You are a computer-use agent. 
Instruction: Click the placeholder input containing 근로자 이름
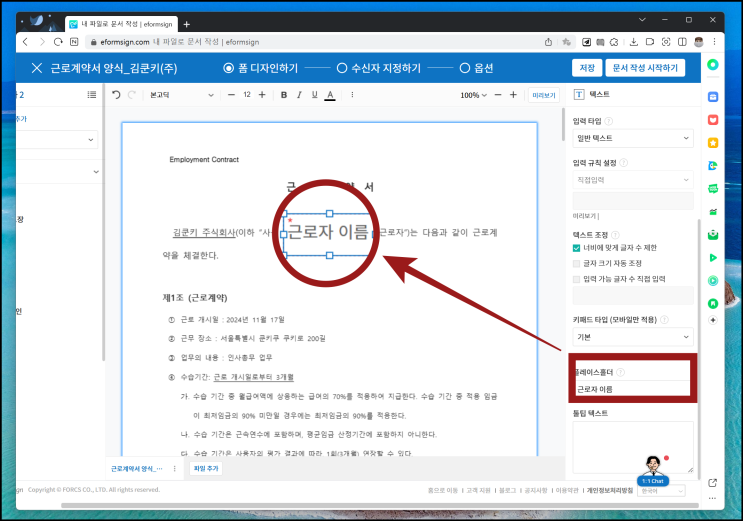(632, 389)
